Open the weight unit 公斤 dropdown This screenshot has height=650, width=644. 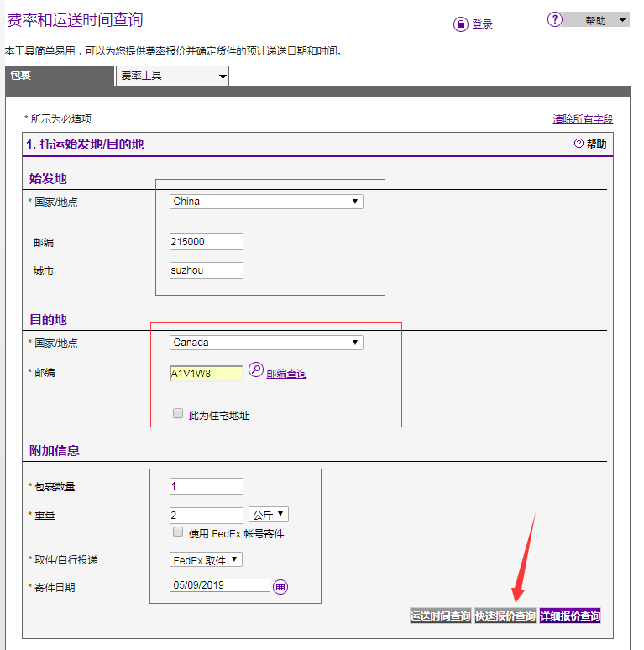269,514
